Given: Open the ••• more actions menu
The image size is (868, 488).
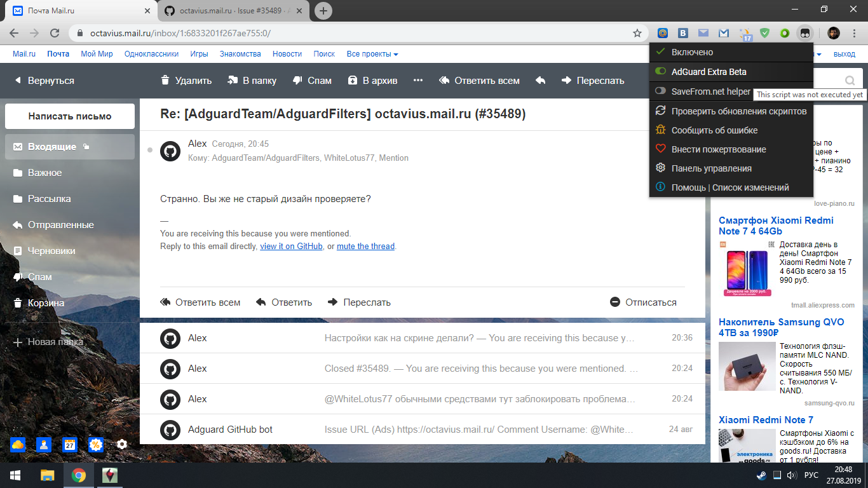Looking at the screenshot, I should click(418, 81).
